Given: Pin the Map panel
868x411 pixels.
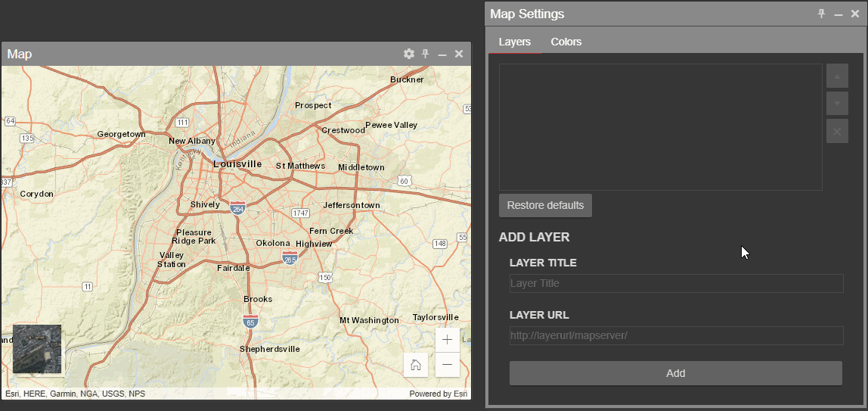Looking at the screenshot, I should (426, 54).
